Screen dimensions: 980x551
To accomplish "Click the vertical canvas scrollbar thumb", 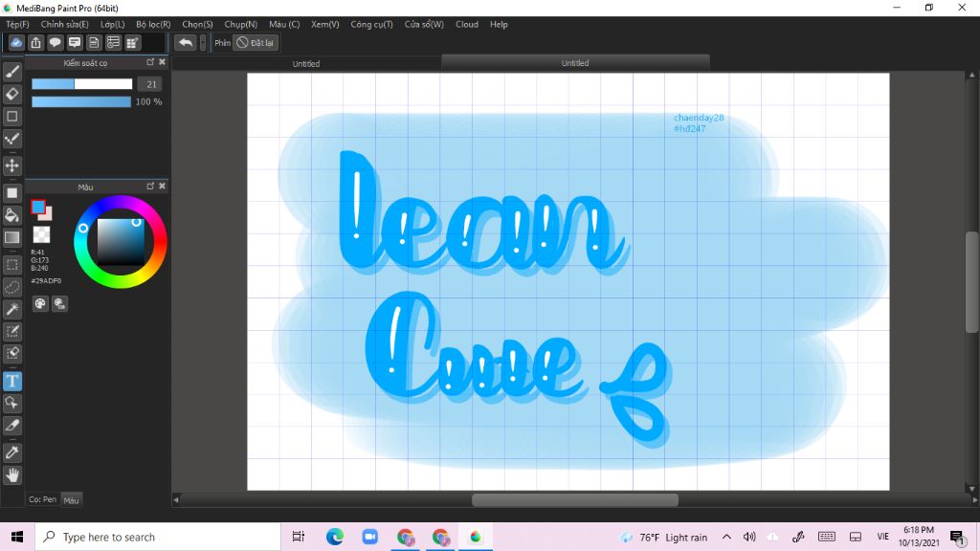I will point(972,282).
